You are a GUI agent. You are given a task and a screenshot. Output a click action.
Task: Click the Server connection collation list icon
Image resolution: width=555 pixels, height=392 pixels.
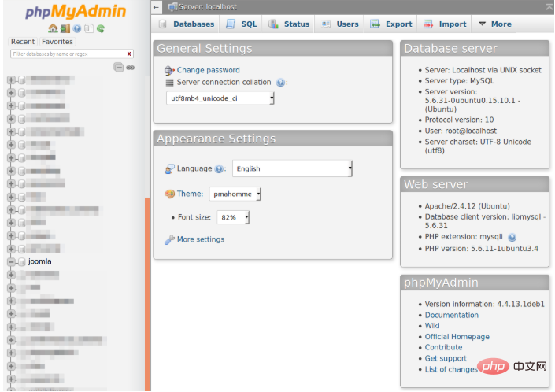pos(169,83)
